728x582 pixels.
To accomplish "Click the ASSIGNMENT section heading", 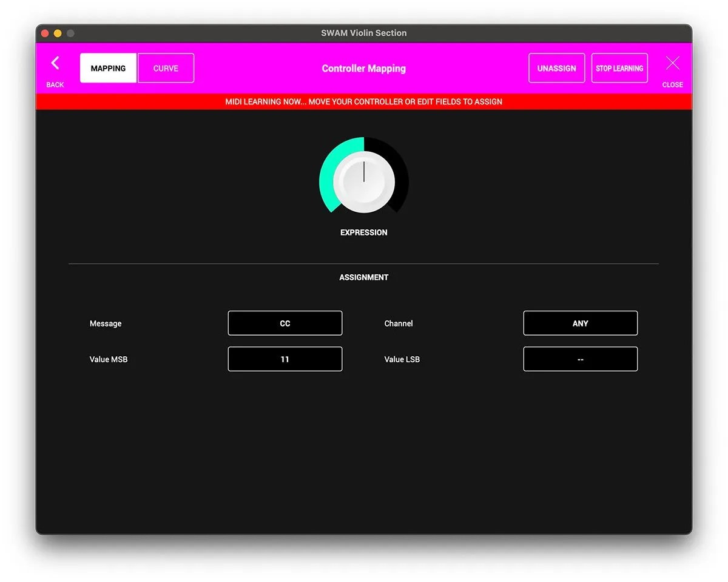I will (x=364, y=277).
